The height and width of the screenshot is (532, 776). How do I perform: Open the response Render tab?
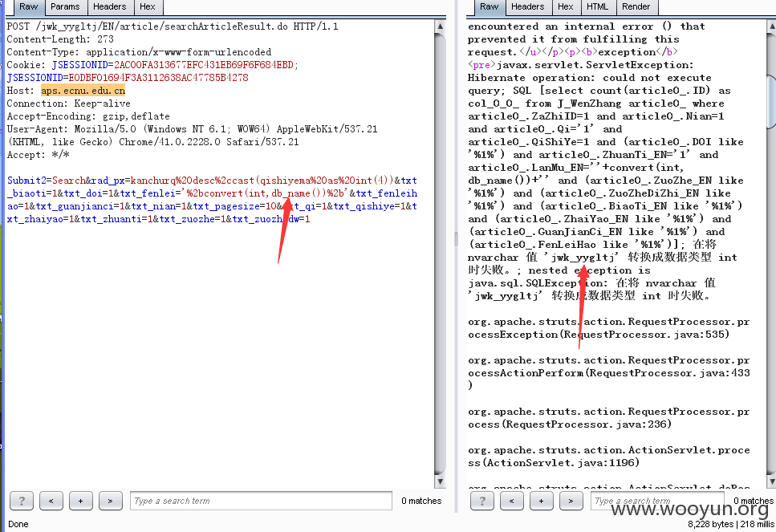(x=636, y=7)
